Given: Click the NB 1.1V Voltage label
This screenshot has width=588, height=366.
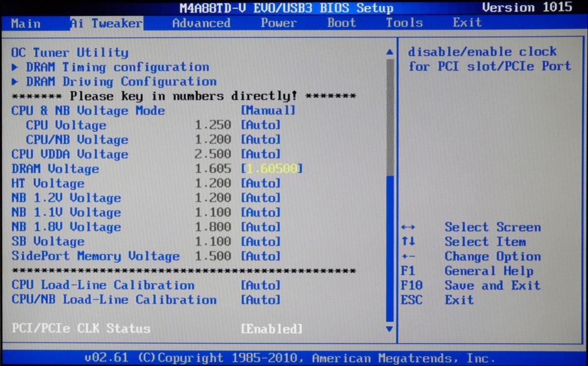Looking at the screenshot, I should [x=66, y=213].
